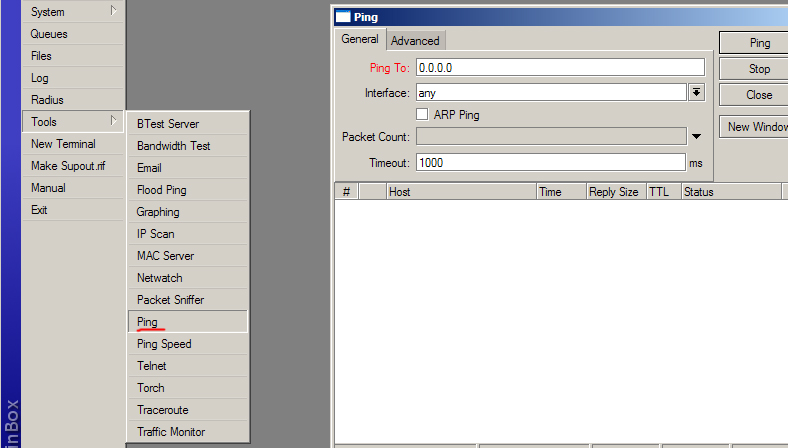
Task: Switch to the Advanced tab
Action: click(x=415, y=41)
